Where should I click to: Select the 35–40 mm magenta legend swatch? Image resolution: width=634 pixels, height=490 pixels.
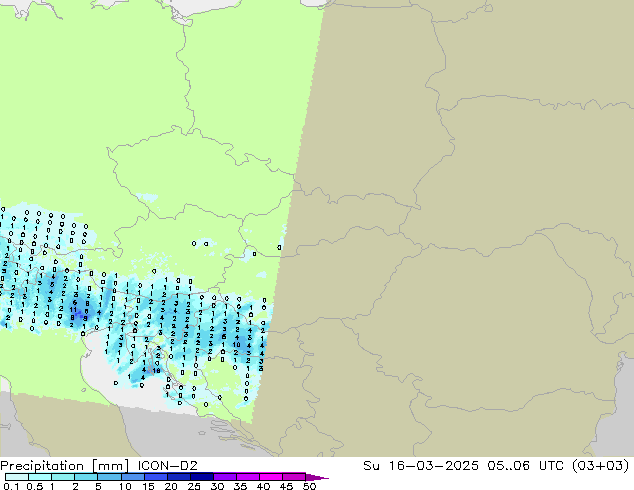[x=247, y=477]
